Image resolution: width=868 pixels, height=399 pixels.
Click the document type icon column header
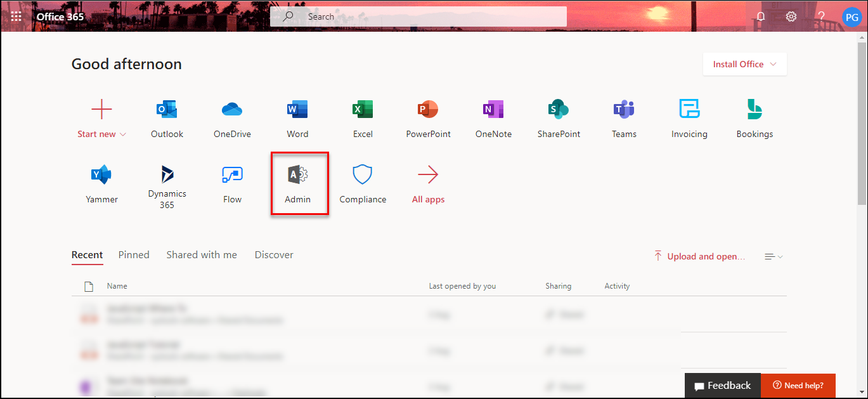coord(89,287)
